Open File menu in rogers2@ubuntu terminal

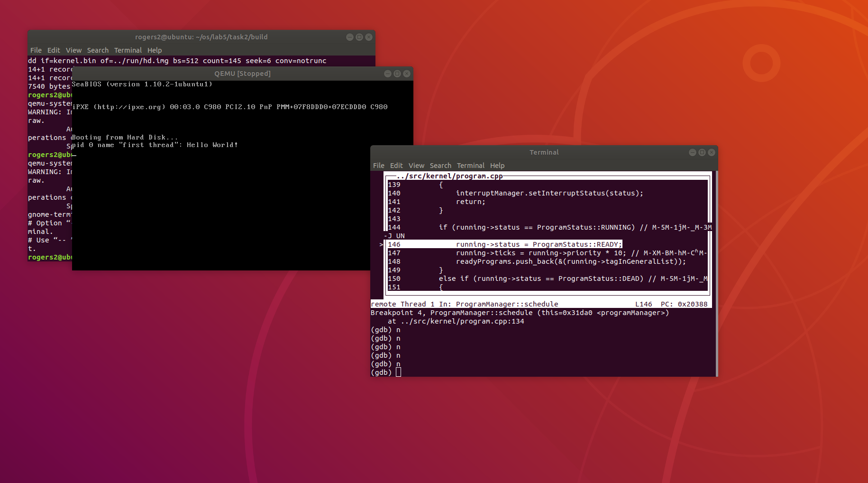(x=36, y=50)
